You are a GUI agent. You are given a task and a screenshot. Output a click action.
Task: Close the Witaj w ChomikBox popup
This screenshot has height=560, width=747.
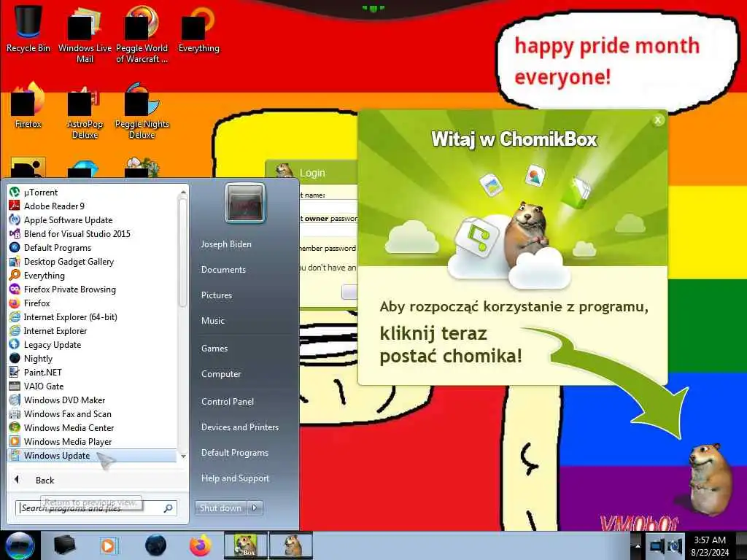point(658,120)
